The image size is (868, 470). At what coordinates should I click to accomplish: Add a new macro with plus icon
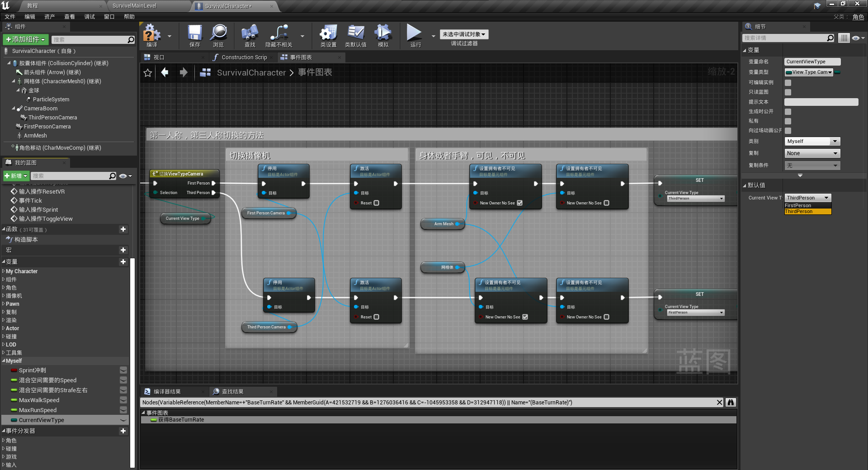pos(123,250)
